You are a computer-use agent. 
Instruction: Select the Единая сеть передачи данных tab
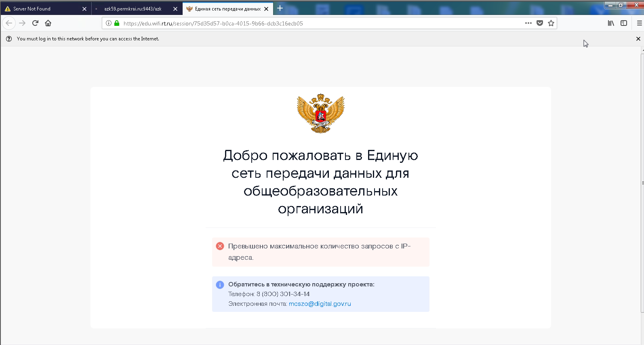click(227, 8)
